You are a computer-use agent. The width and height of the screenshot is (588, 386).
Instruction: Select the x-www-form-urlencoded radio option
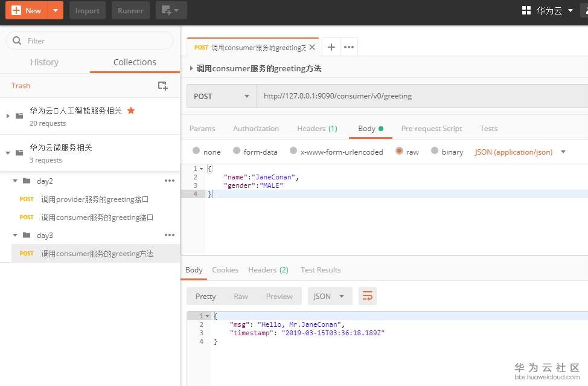(x=293, y=151)
